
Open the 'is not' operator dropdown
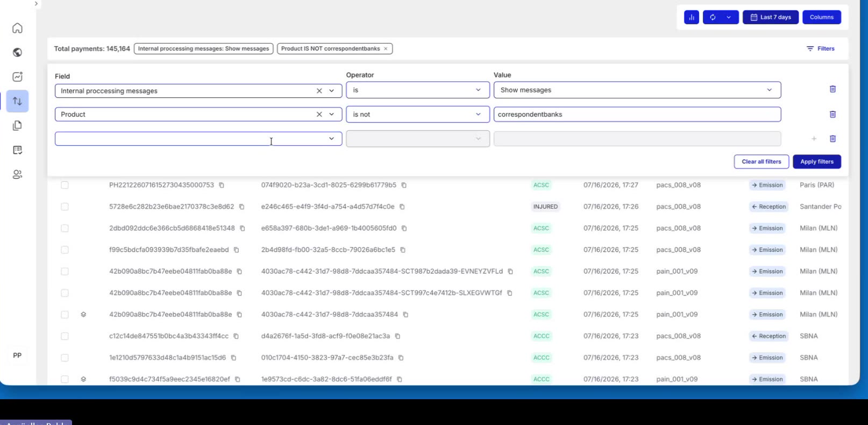(418, 114)
